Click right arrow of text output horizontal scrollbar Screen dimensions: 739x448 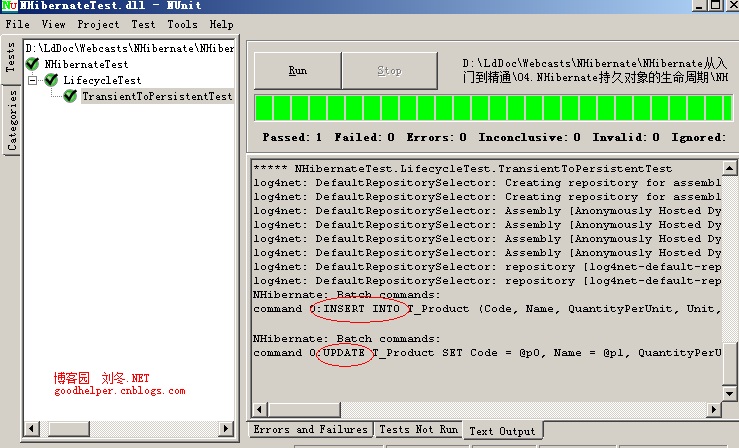[714, 409]
